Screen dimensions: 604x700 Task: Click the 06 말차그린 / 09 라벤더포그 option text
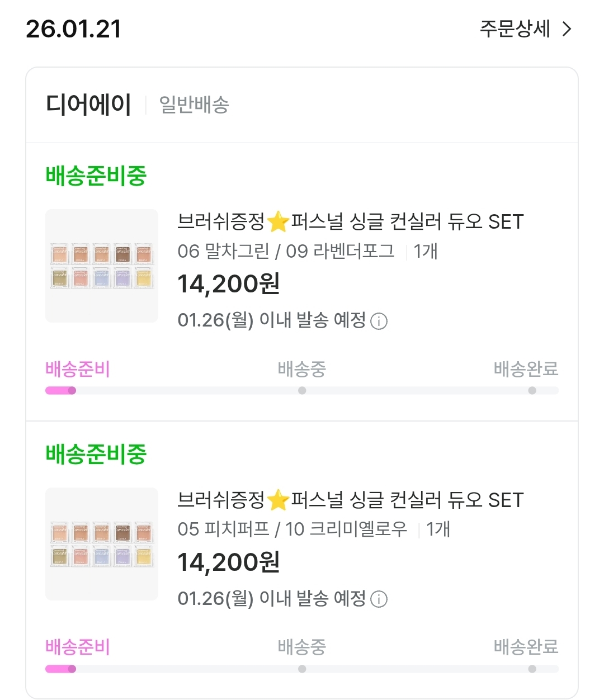coord(286,252)
